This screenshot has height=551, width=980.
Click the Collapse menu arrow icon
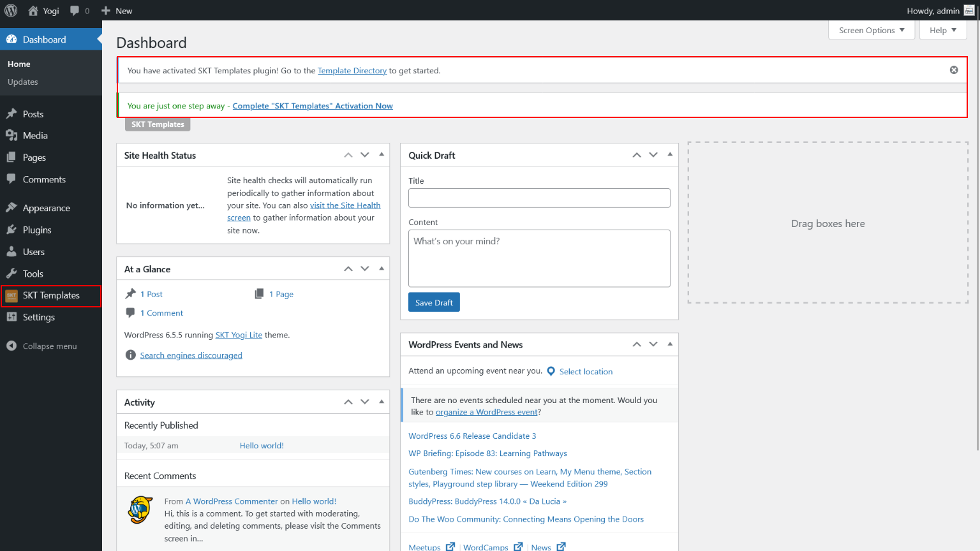[11, 346]
